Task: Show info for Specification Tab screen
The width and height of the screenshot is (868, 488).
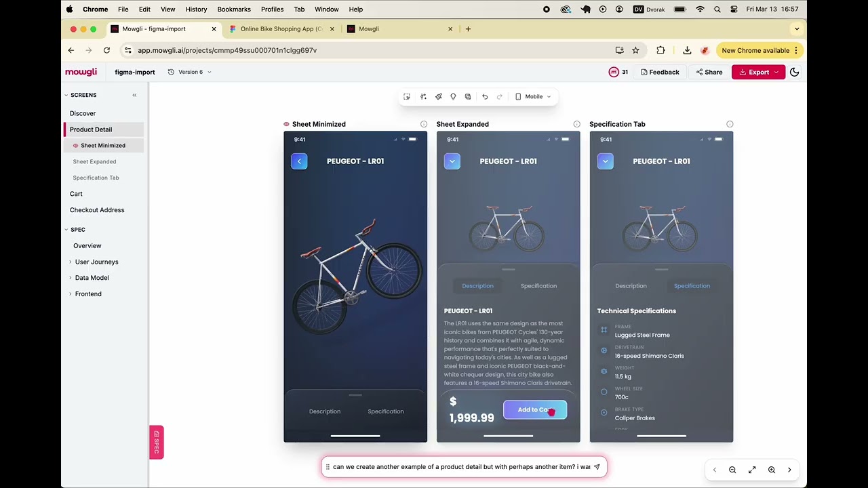Action: [x=730, y=124]
